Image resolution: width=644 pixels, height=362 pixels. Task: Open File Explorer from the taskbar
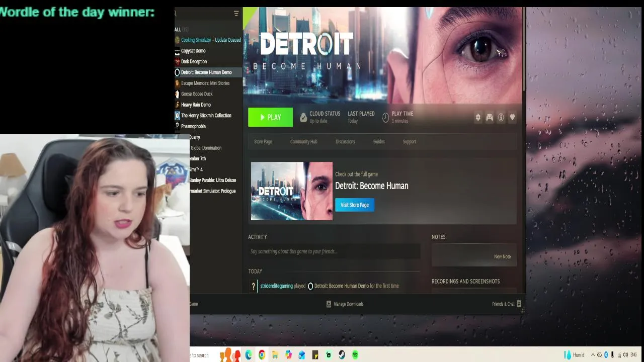275,355
